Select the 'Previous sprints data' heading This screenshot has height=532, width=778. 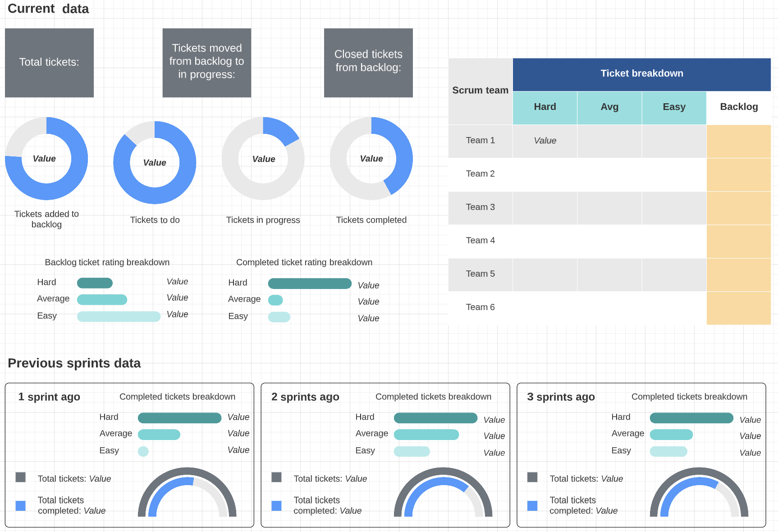coord(74,363)
